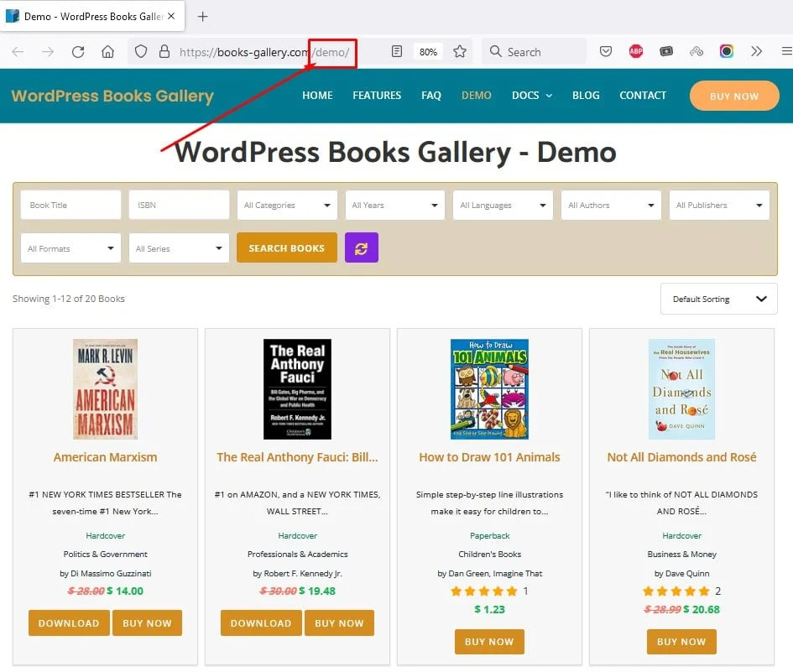Open the Default Sorting dropdown
The image size is (793, 672).
tap(718, 299)
